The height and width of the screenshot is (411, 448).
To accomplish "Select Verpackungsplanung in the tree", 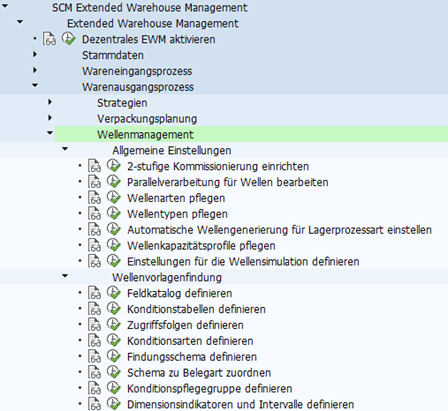I will click(147, 119).
